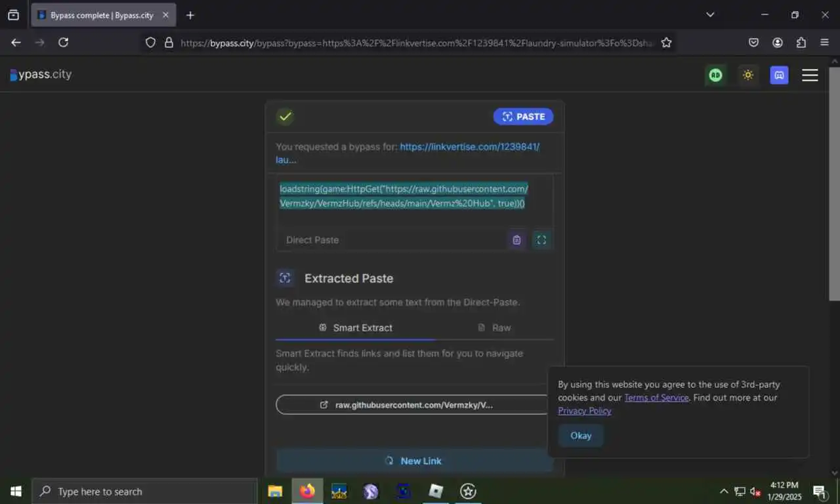Toggle the light/dark theme sun icon

[x=747, y=75]
